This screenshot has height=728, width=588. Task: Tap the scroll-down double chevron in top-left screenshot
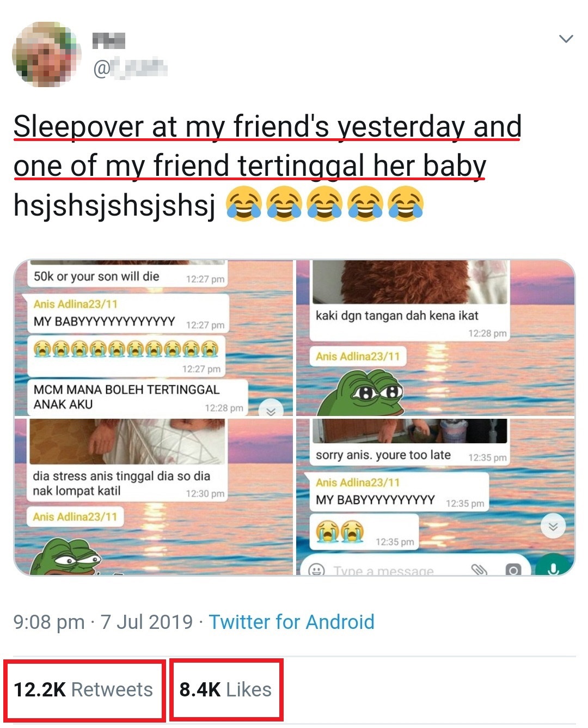pos(271,410)
